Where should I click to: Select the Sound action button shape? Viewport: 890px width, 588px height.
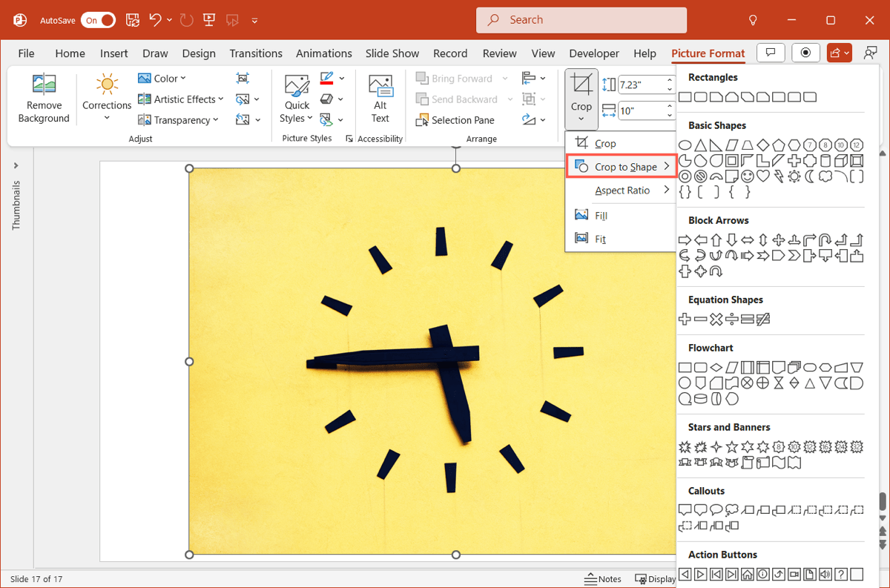(x=825, y=575)
